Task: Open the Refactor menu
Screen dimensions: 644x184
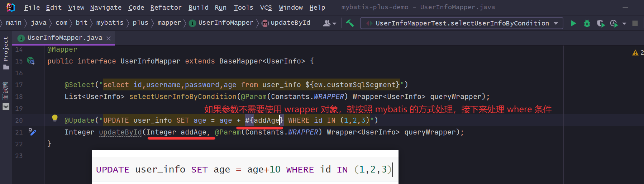Action: coord(166,7)
